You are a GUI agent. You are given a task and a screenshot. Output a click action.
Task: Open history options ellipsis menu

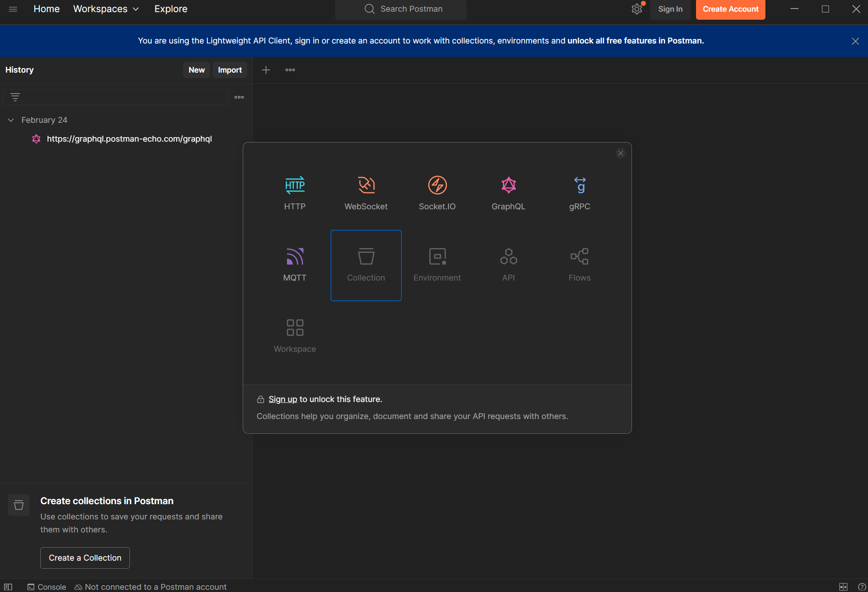point(239,97)
